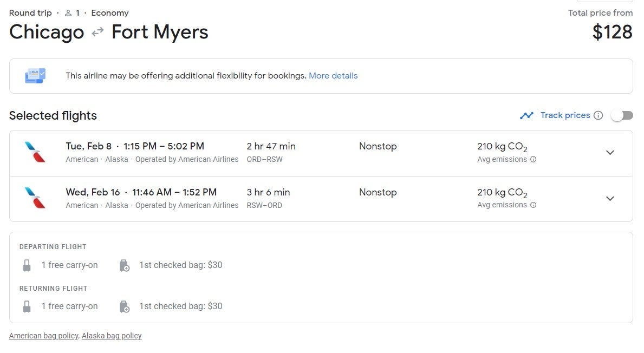Click the returning flight checked bag icon
This screenshot has width=644, height=353.
pos(125,306)
